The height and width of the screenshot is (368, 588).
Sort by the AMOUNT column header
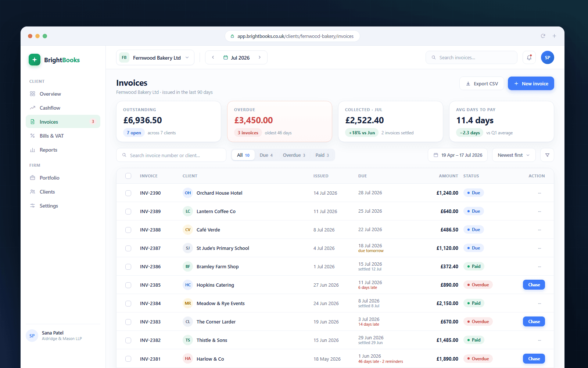448,176
